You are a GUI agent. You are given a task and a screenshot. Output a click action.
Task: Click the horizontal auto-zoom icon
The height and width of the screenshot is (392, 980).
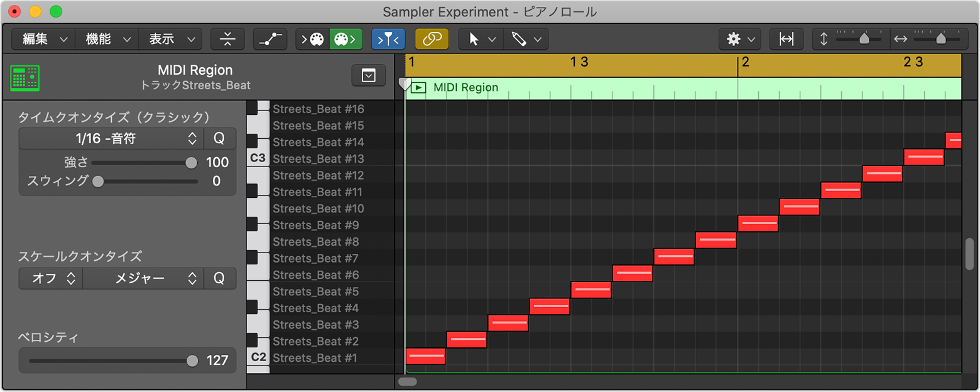click(786, 39)
